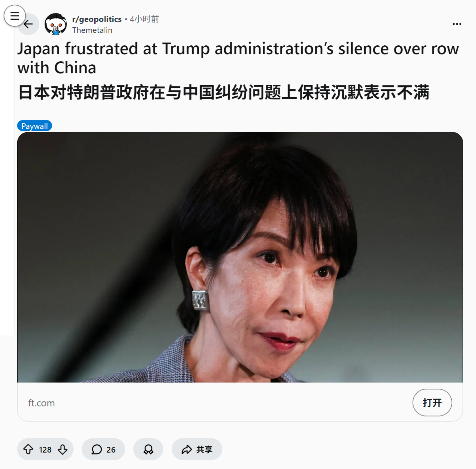The image size is (476, 469).
Task: Downvote the post
Action: pyautogui.click(x=63, y=449)
